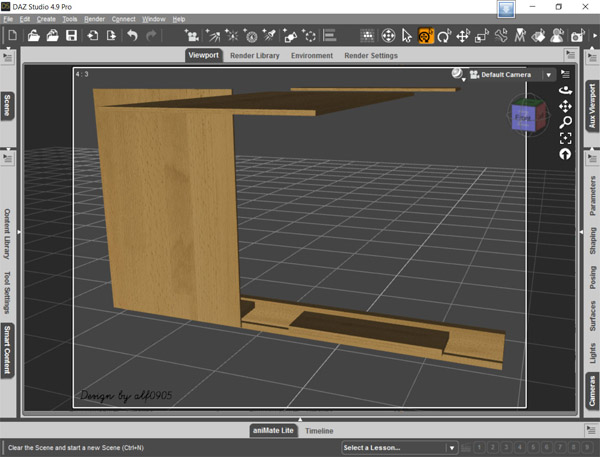Open the Smart Content side tab

point(8,349)
